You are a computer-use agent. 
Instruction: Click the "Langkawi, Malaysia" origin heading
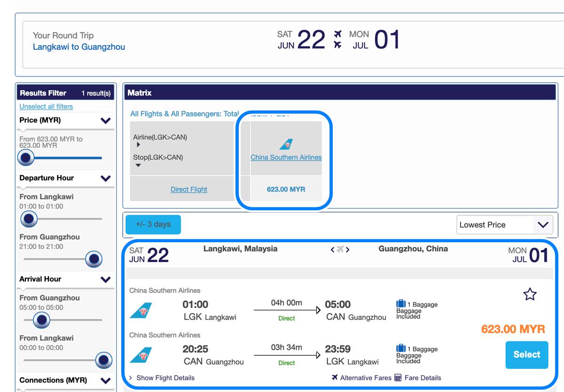pyautogui.click(x=241, y=249)
